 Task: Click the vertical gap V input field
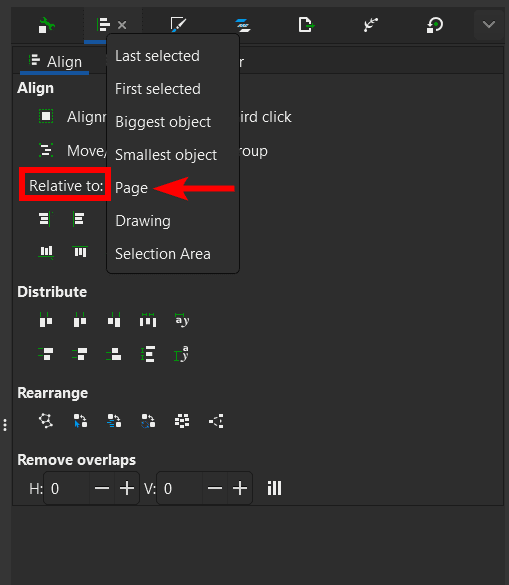coord(179,488)
